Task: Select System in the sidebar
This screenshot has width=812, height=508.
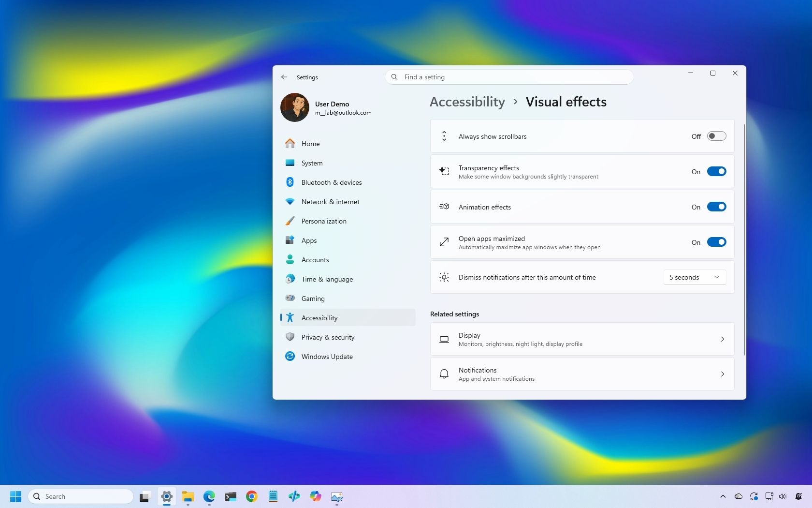Action: tap(348, 163)
